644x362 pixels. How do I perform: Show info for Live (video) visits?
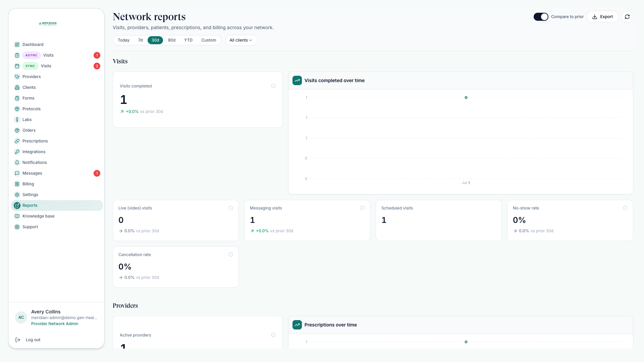tap(231, 208)
